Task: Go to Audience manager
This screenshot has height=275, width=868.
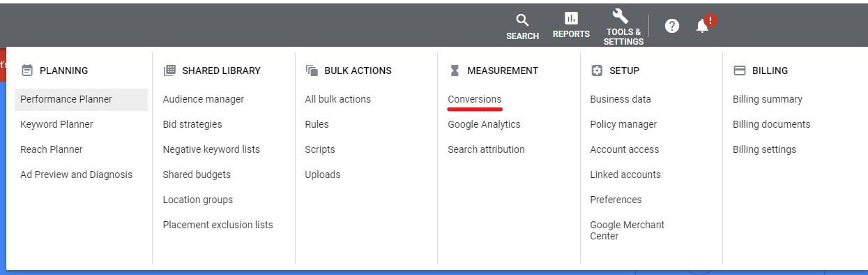Action: [x=204, y=99]
